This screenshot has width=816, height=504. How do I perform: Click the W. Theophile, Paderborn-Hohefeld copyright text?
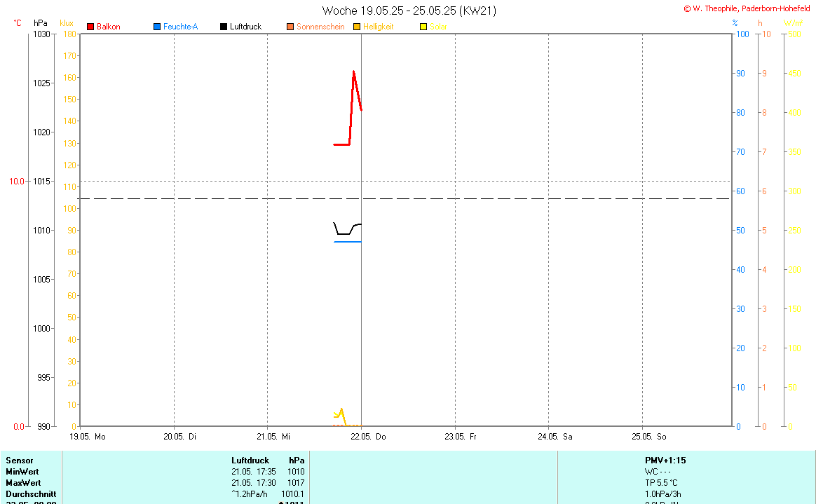tap(747, 8)
